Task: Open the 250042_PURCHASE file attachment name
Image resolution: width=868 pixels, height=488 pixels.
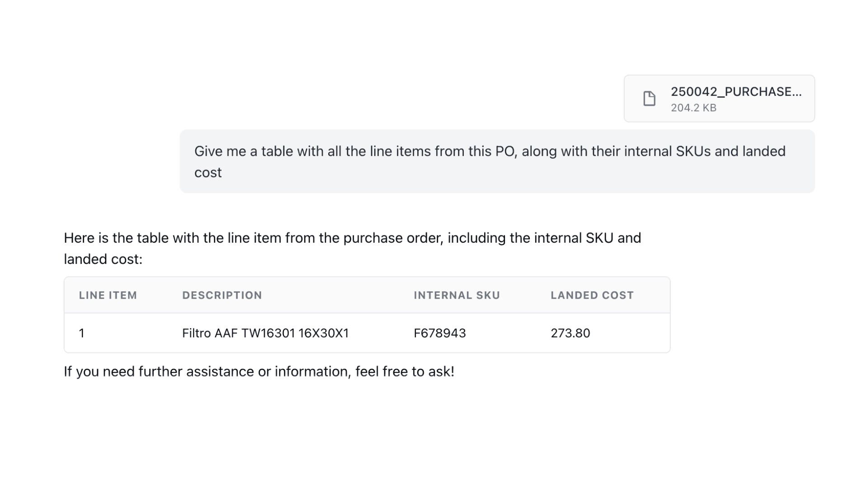Action: [736, 92]
